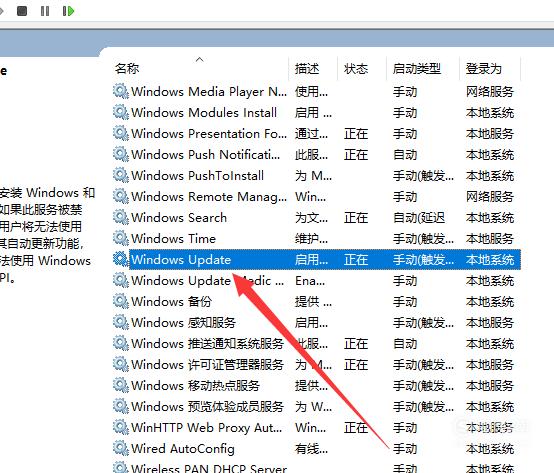Click 手动(触发... startup type of Windows Time

click(423, 239)
